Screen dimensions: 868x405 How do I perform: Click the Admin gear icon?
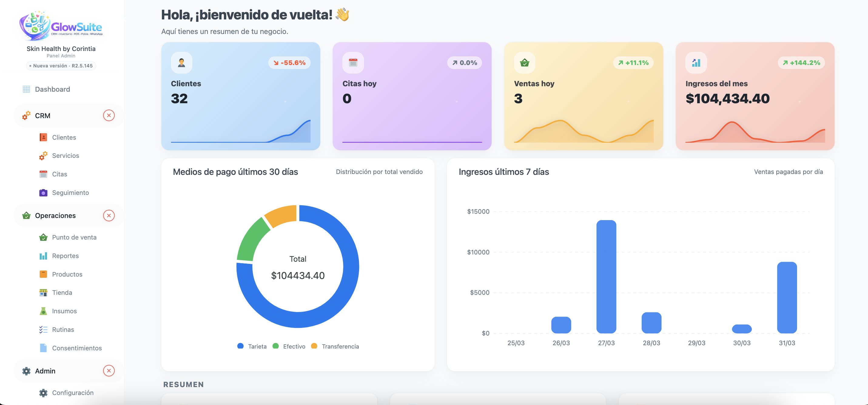[x=26, y=371]
